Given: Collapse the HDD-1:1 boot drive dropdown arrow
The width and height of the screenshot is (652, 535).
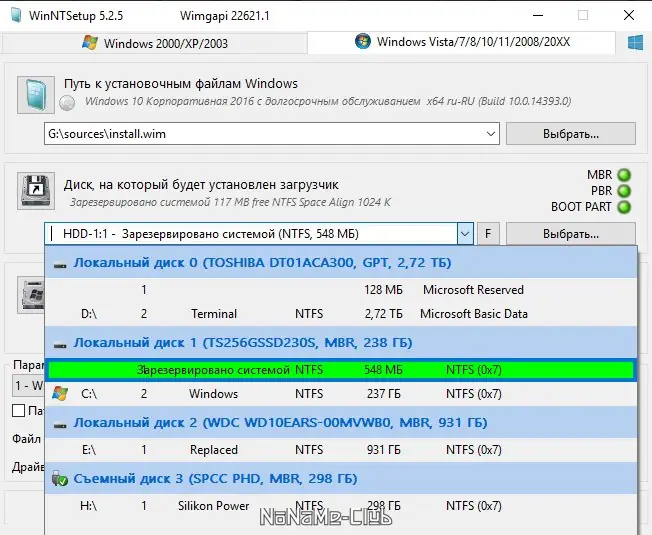Looking at the screenshot, I should 465,234.
